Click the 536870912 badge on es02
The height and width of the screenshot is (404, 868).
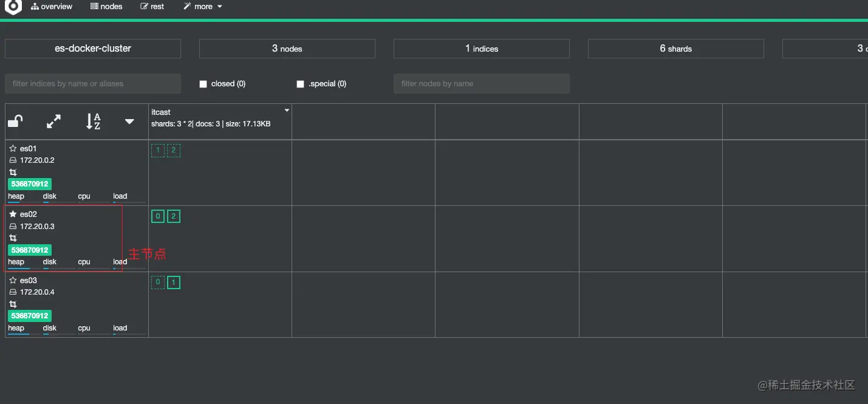point(30,250)
